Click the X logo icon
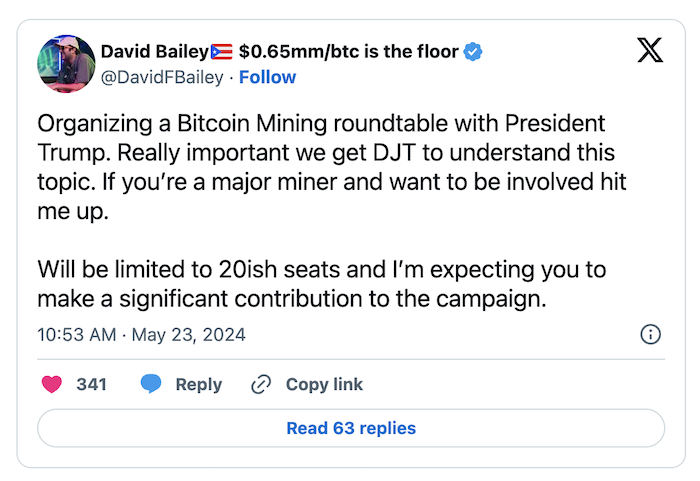The height and width of the screenshot is (481, 700). pos(650,51)
